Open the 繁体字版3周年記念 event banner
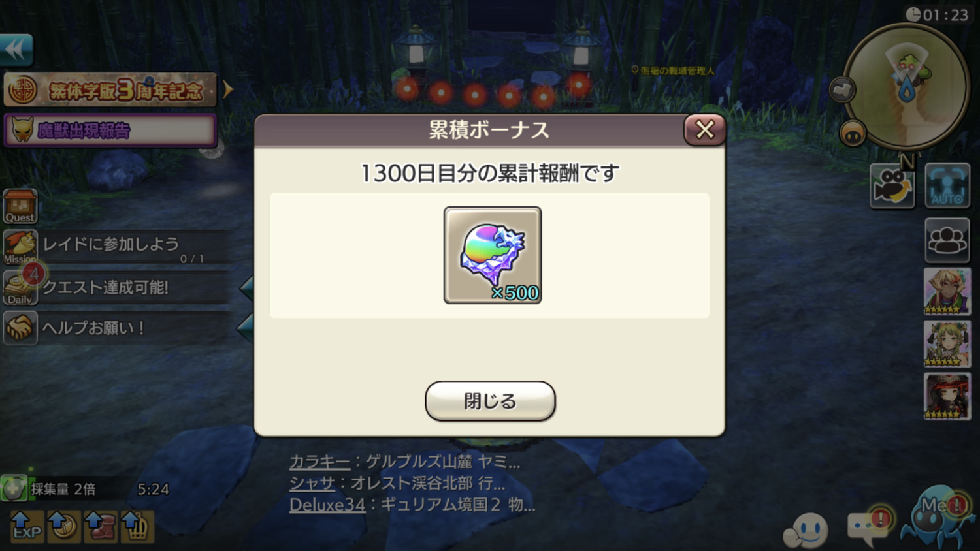Screen dimensions: 980x551 [110, 90]
